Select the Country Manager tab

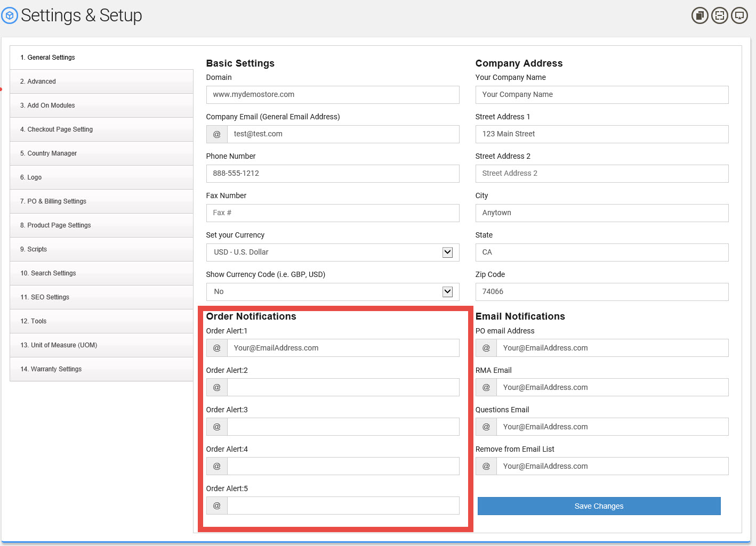101,153
